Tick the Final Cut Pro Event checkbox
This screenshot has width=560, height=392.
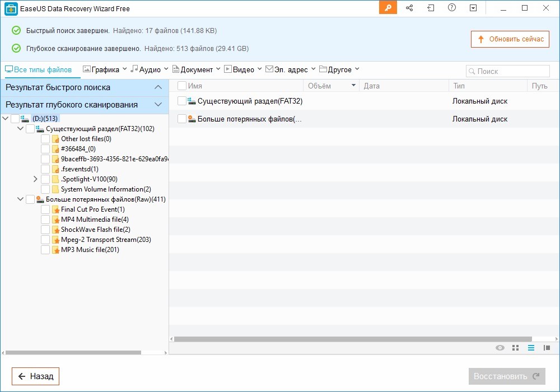[45, 209]
